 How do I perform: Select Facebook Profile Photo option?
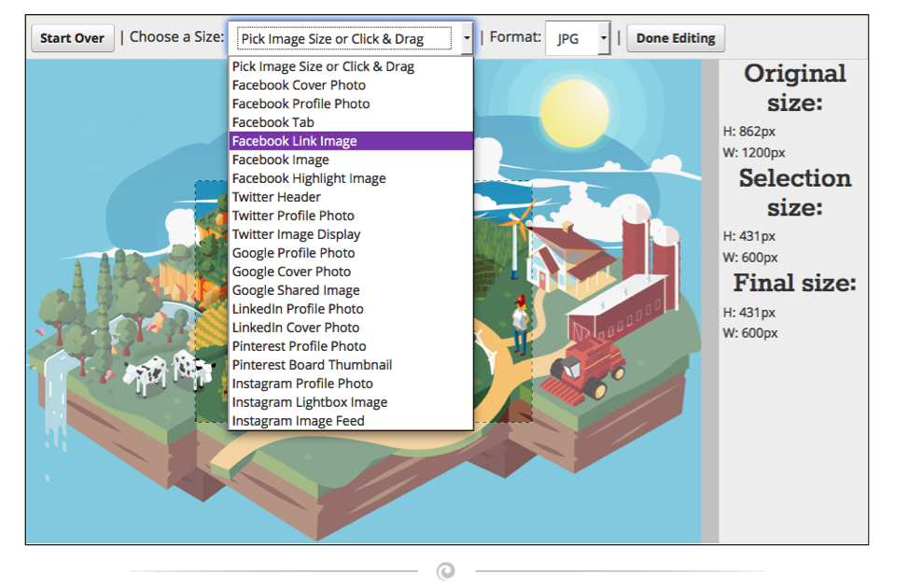[x=351, y=104]
